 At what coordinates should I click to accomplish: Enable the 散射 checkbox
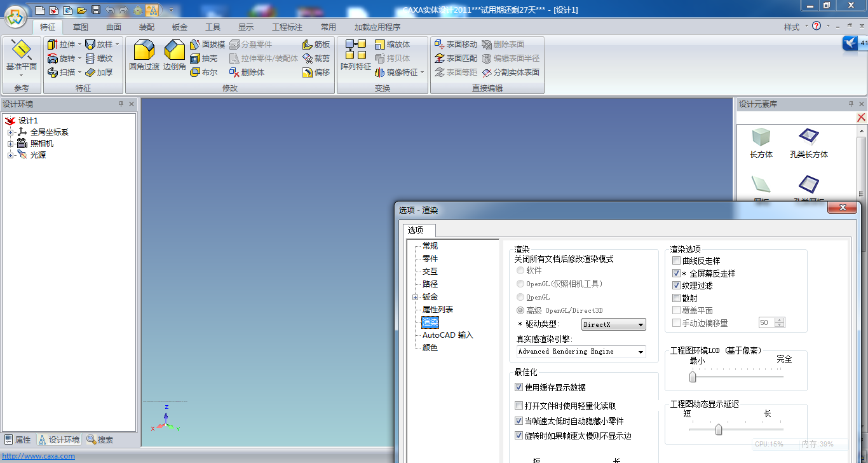point(676,298)
